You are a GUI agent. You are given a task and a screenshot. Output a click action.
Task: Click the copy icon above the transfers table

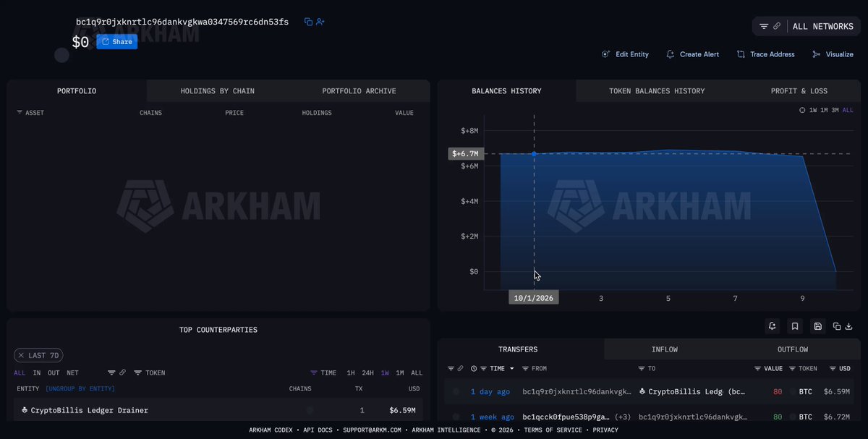[837, 326]
